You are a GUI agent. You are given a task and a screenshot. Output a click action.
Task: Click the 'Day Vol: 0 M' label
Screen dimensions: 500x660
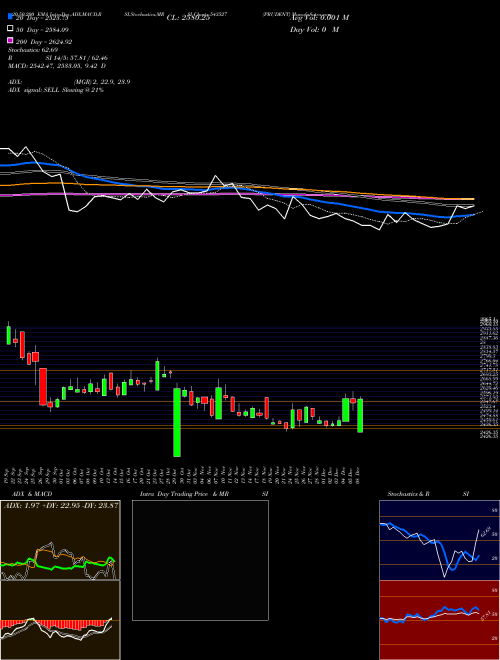[314, 29]
